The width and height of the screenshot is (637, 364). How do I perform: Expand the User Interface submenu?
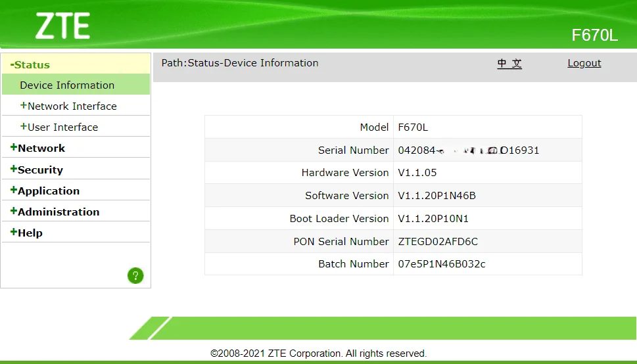[59, 127]
